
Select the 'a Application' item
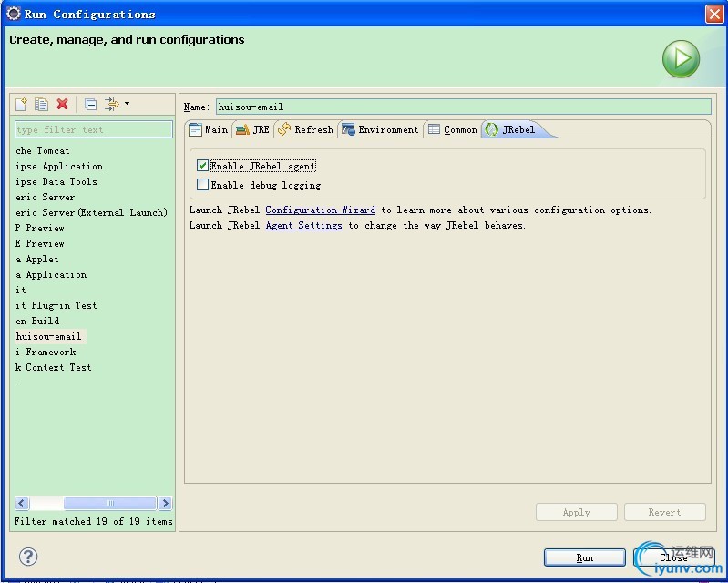pos(51,275)
